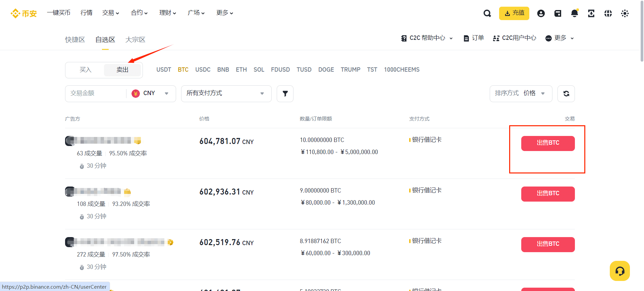Viewport: 644px width, 291px height.
Task: Click merchant badge on 602,519.76 advertiser
Action: click(170, 242)
